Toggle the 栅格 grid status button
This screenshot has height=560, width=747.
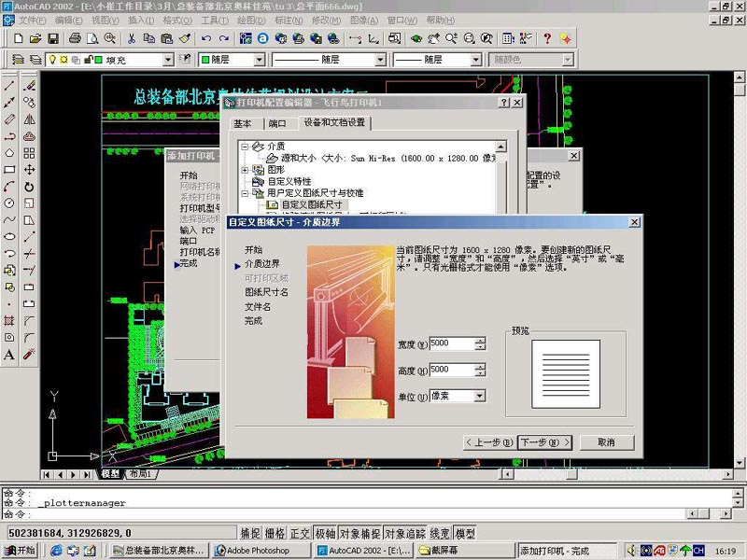click(275, 533)
